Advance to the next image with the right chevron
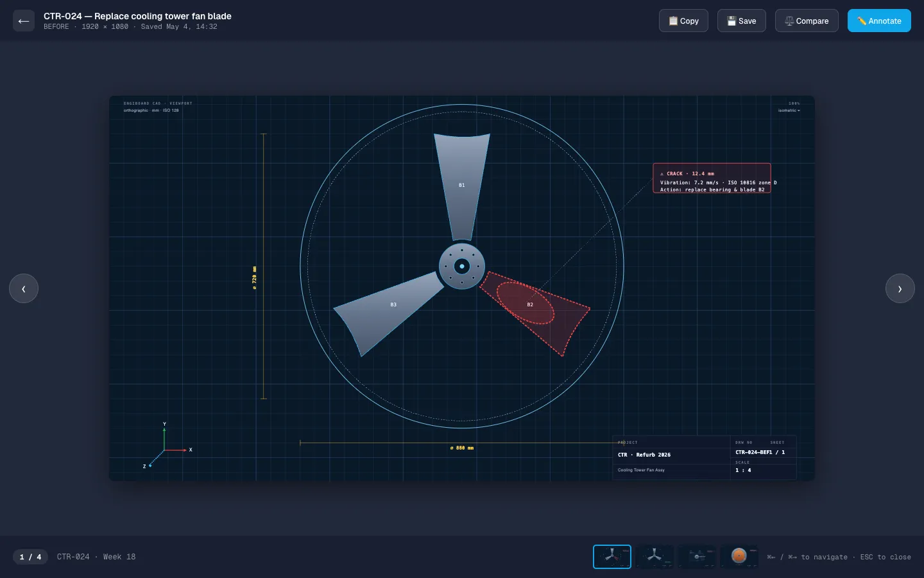Viewport: 924px width, 578px height. point(900,288)
